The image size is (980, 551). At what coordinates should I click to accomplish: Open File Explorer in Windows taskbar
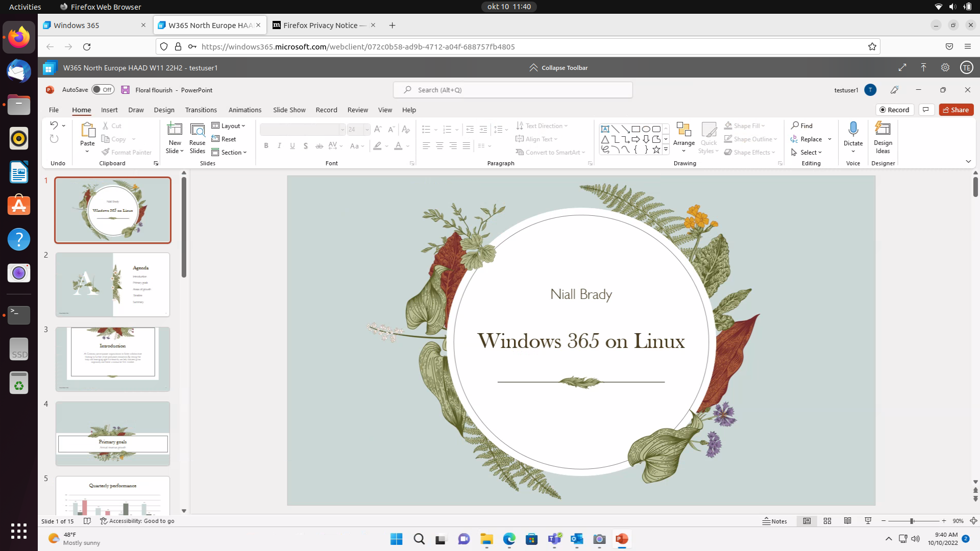[x=486, y=539]
